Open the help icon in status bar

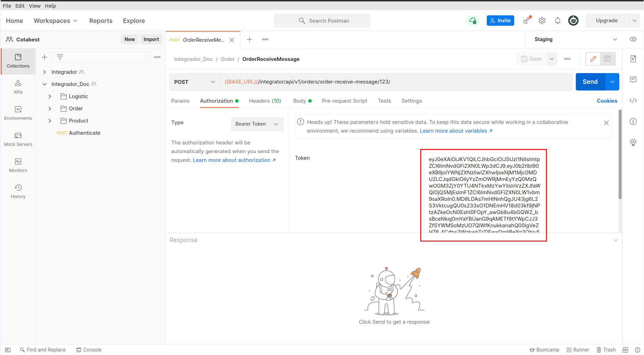click(x=637, y=350)
